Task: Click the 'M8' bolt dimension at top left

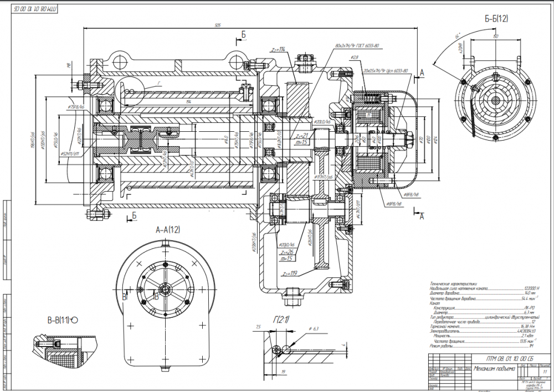Action: [x=69, y=65]
